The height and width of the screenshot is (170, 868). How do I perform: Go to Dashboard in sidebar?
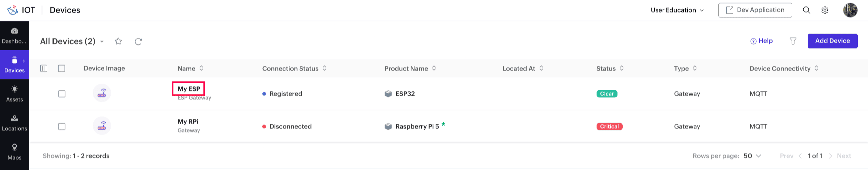point(15,36)
